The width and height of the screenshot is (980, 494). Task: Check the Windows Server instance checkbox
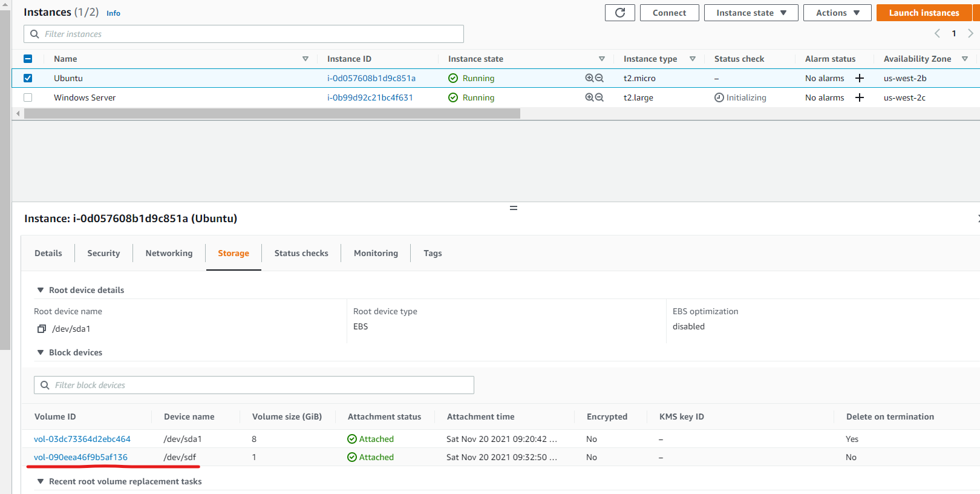pyautogui.click(x=28, y=97)
